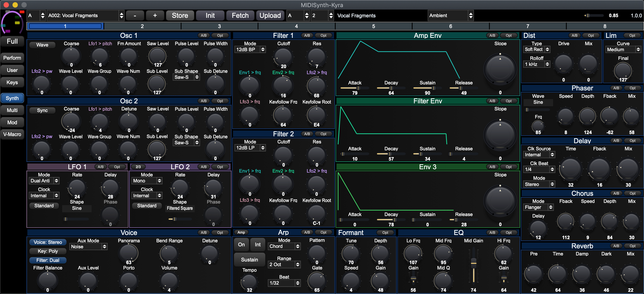Screen dimensions: 644x294
Task: Toggle the Arp On button
Action: [241, 244]
